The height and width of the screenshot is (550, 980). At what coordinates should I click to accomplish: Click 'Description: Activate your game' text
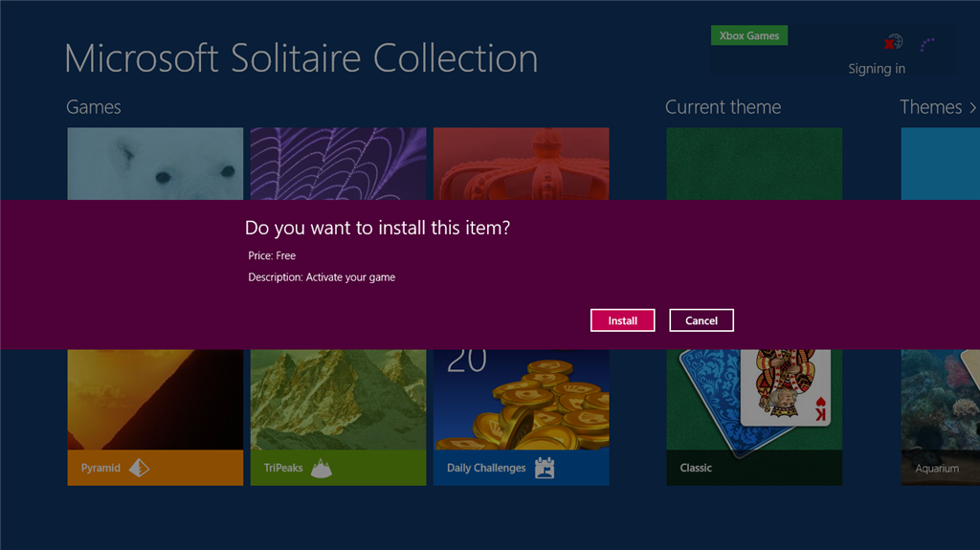(x=322, y=276)
